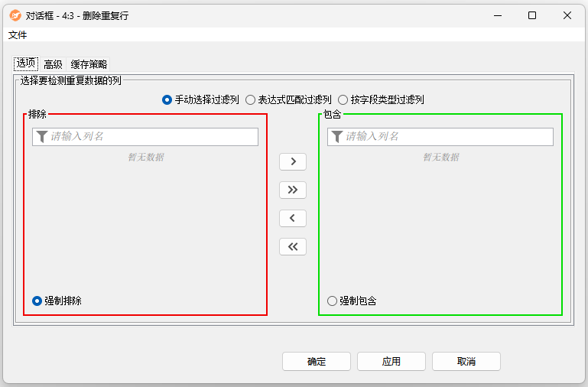Click the move all columns left double arrow
The width and height of the screenshot is (588, 387).
coord(293,246)
